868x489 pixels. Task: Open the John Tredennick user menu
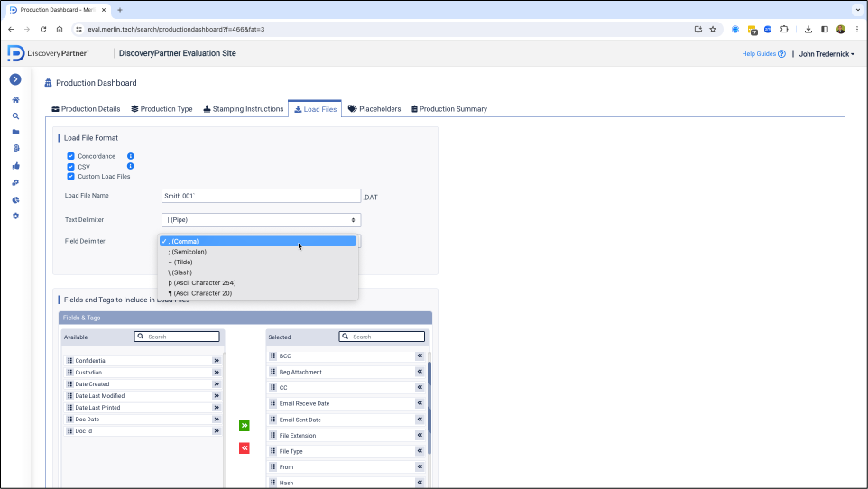[x=826, y=54]
